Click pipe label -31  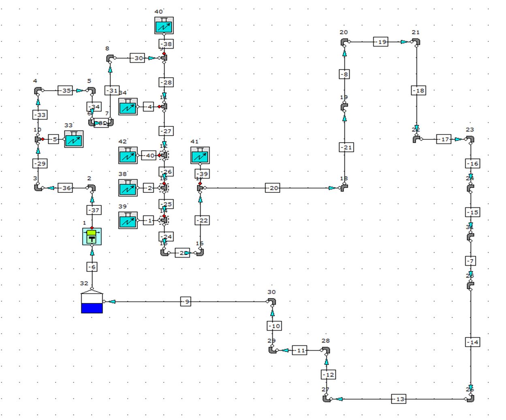click(112, 90)
